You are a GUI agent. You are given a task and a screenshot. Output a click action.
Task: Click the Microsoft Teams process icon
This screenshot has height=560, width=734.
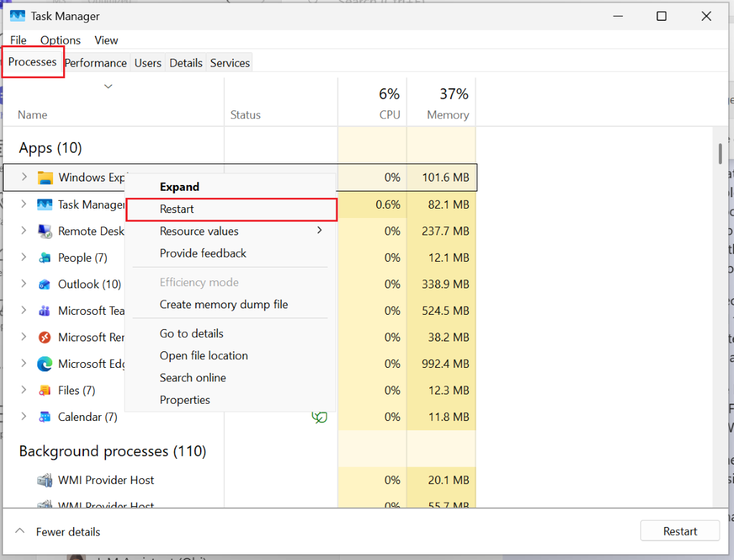click(43, 310)
